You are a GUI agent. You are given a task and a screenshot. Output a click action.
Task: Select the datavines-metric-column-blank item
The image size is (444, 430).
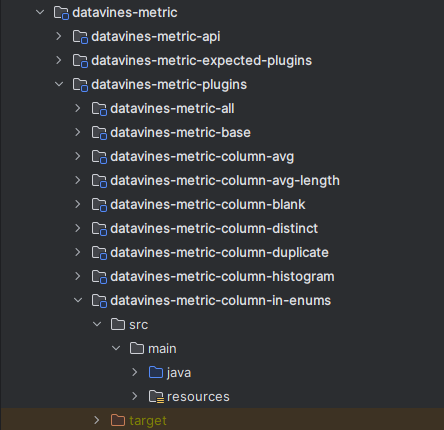point(208,205)
